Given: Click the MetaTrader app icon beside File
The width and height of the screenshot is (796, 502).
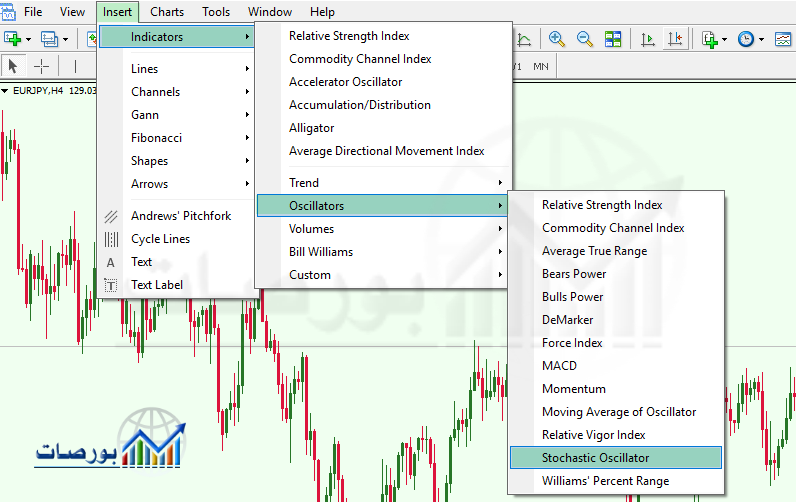Looking at the screenshot, I should [x=8, y=12].
